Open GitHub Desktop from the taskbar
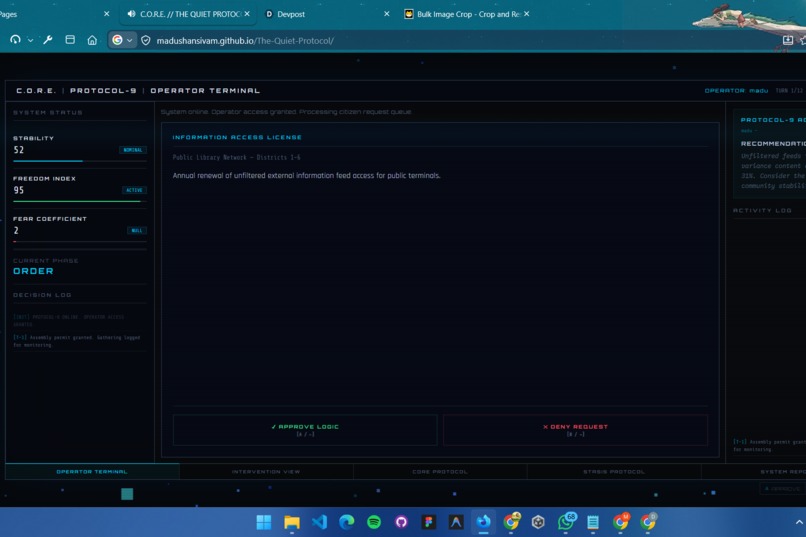The width and height of the screenshot is (806, 537). pyautogui.click(x=401, y=522)
